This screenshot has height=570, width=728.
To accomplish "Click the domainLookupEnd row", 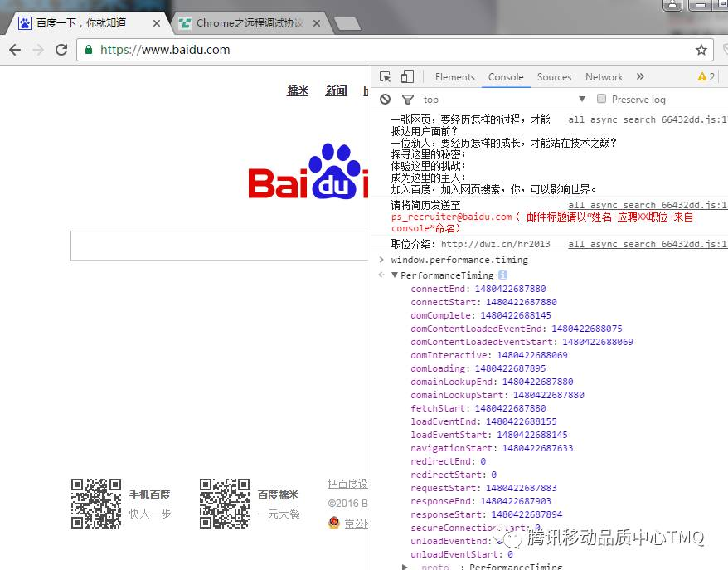I will click(x=492, y=382).
